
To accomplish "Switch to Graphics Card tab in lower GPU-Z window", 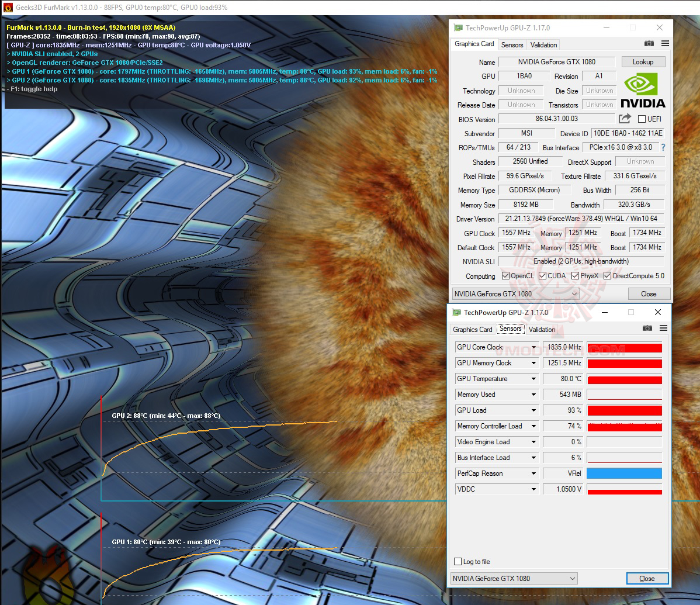I will click(472, 330).
